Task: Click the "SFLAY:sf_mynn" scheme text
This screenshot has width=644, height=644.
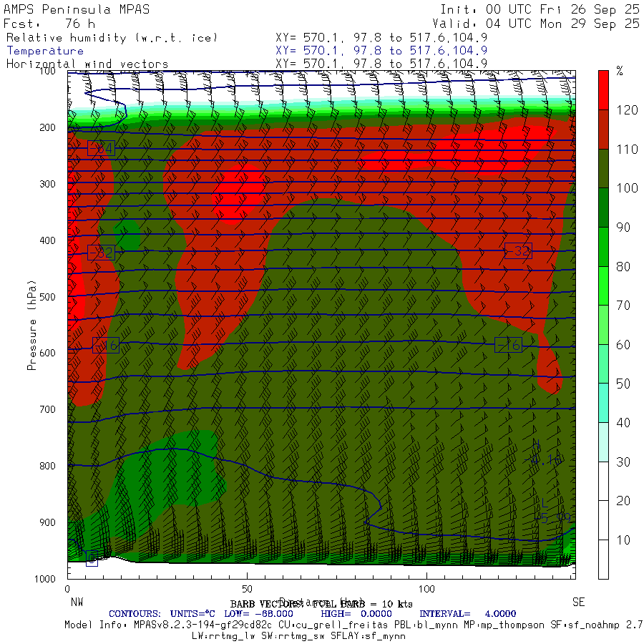Action: tap(368, 636)
